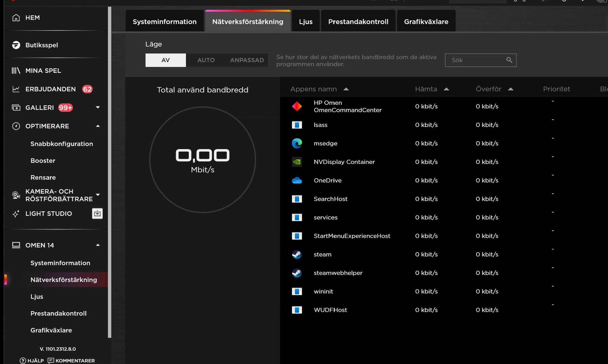Click the WUDFHost process icon
The width and height of the screenshot is (608, 364).
(x=297, y=310)
